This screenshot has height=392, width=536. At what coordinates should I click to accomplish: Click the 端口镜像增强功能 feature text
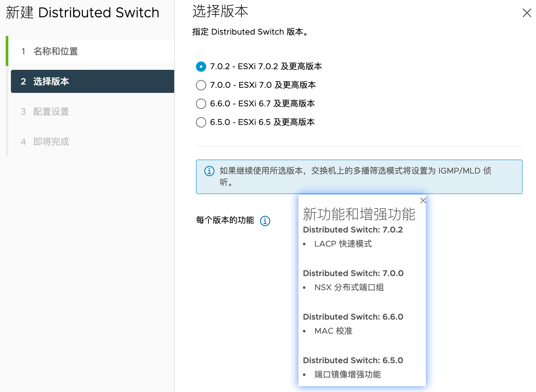[348, 374]
